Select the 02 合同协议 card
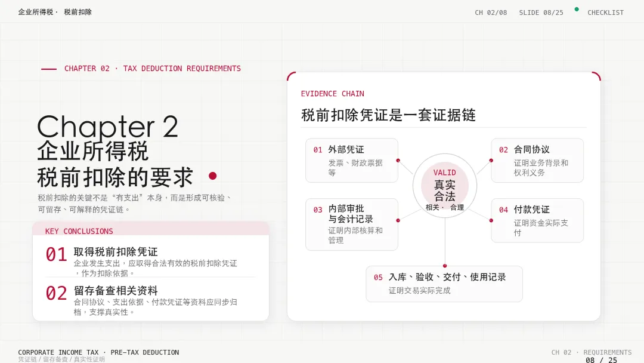Screen dimensions: 644x363 [537, 161]
